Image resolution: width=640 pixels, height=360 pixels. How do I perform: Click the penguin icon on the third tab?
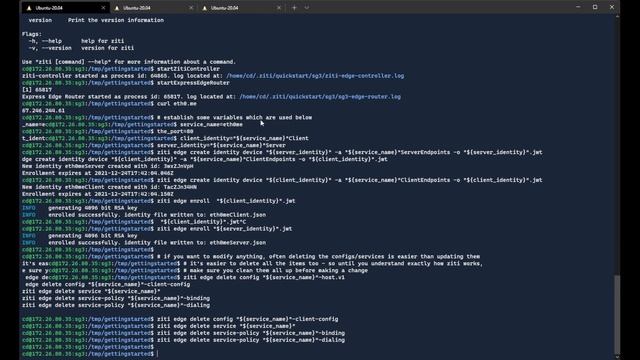(x=205, y=8)
